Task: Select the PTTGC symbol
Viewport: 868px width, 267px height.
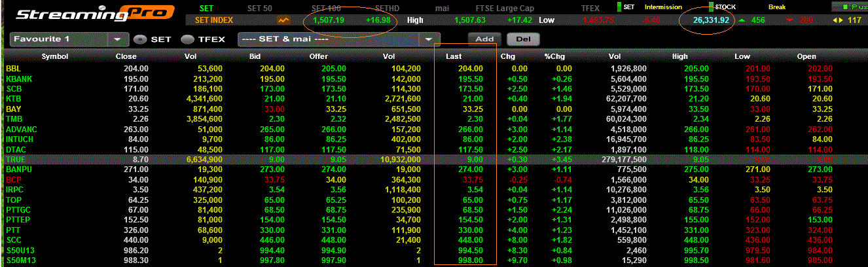Action: tap(18, 209)
